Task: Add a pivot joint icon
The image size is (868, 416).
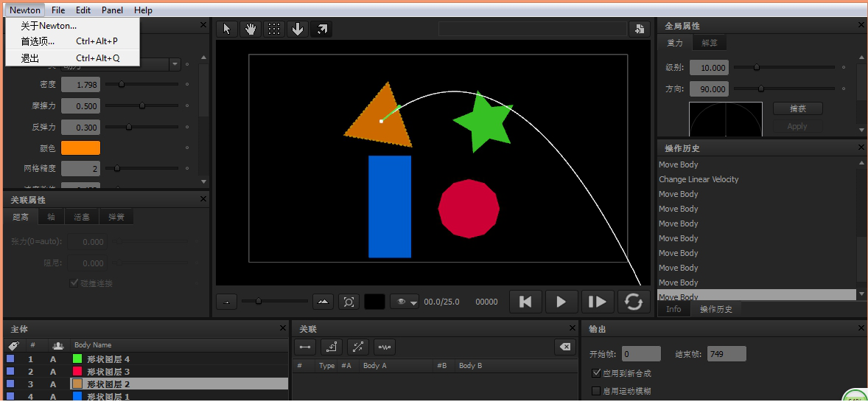Action: (332, 347)
